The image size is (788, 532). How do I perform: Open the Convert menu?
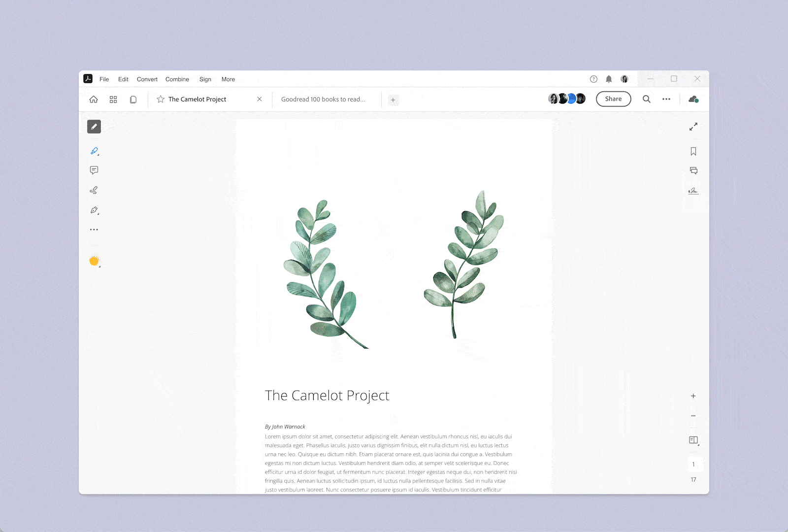147,79
